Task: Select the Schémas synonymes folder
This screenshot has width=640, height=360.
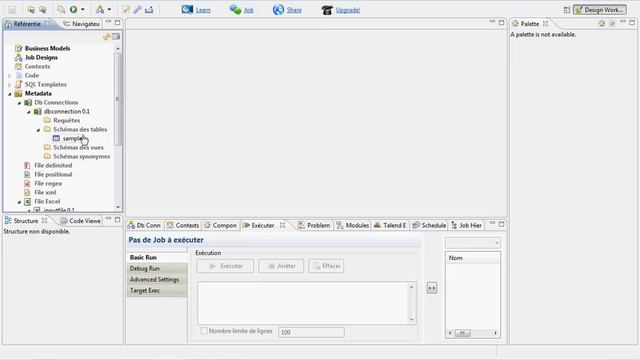Action: pyautogui.click(x=82, y=156)
